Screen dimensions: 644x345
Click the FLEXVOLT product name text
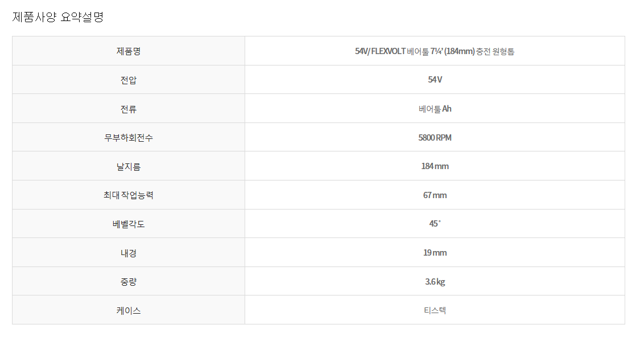click(x=435, y=51)
